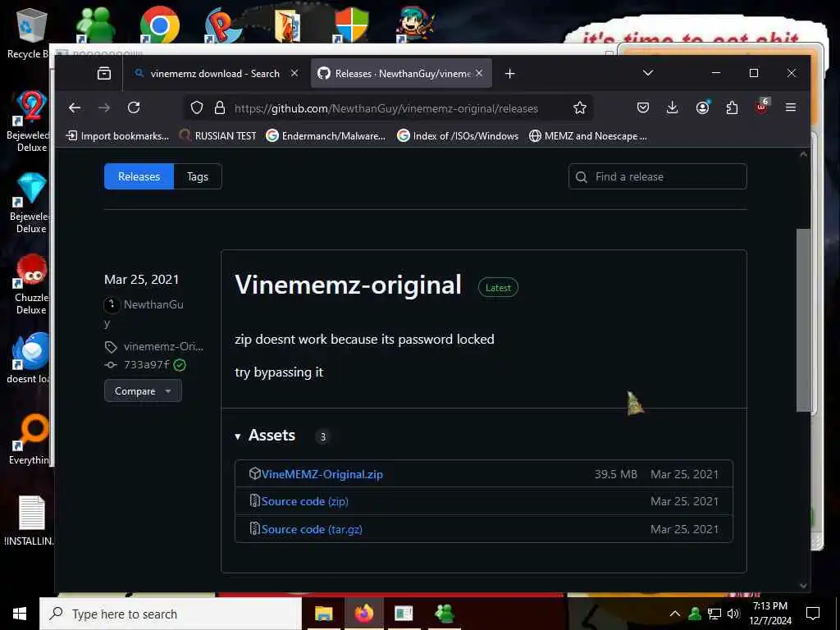Viewport: 840px width, 630px height.
Task: Show verified commit checkmark details
Action: tap(180, 365)
